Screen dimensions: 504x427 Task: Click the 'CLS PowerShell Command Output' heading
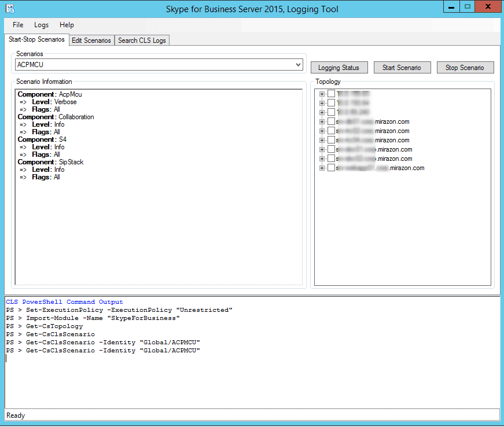(x=65, y=301)
